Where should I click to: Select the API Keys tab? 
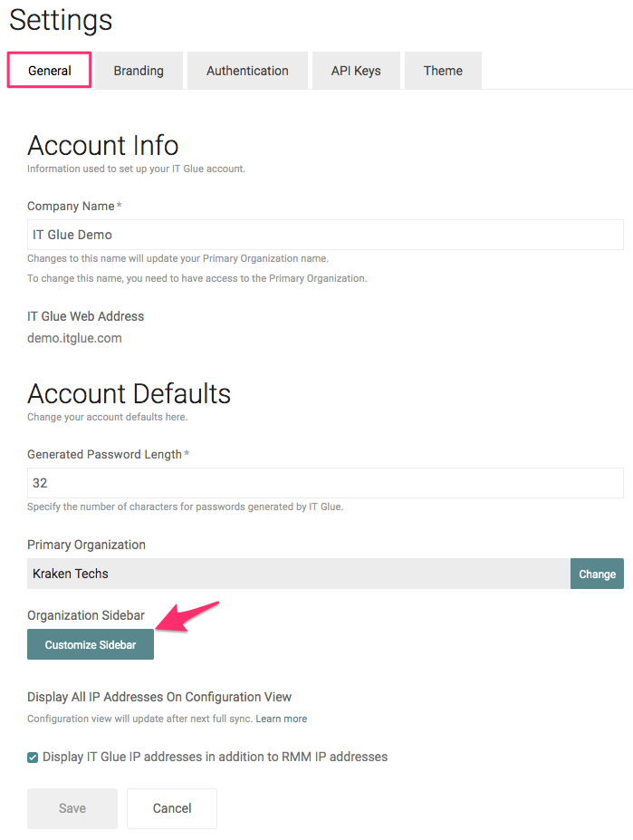tap(355, 70)
